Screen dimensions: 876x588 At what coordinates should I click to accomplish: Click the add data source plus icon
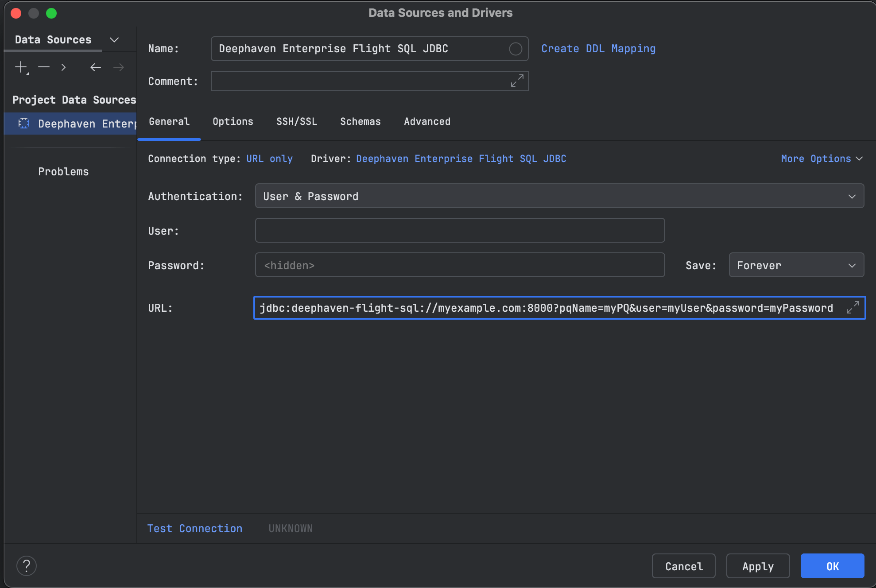(x=21, y=67)
